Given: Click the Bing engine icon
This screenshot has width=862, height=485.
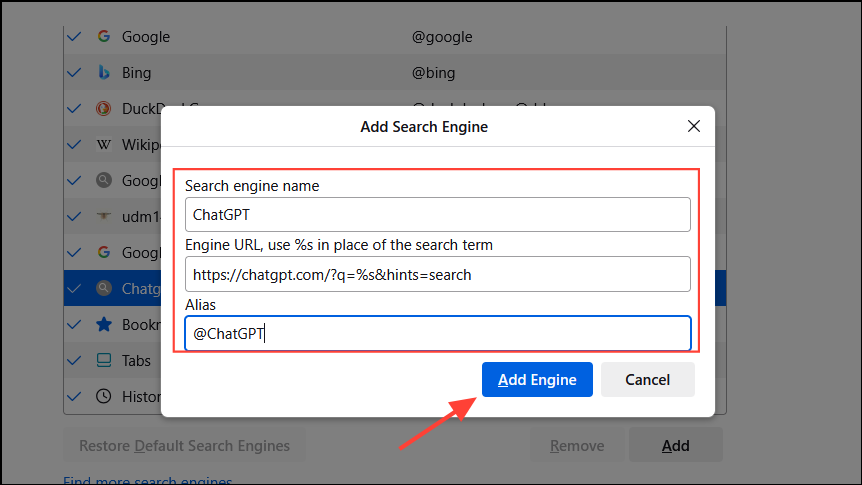Looking at the screenshot, I should coord(104,73).
